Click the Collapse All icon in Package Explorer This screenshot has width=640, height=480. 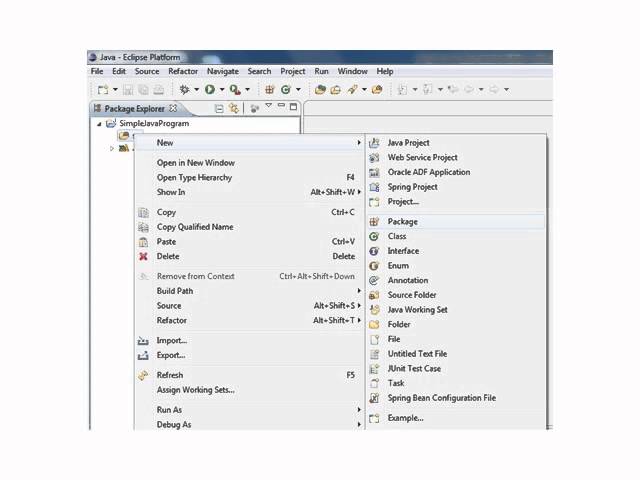(219, 109)
